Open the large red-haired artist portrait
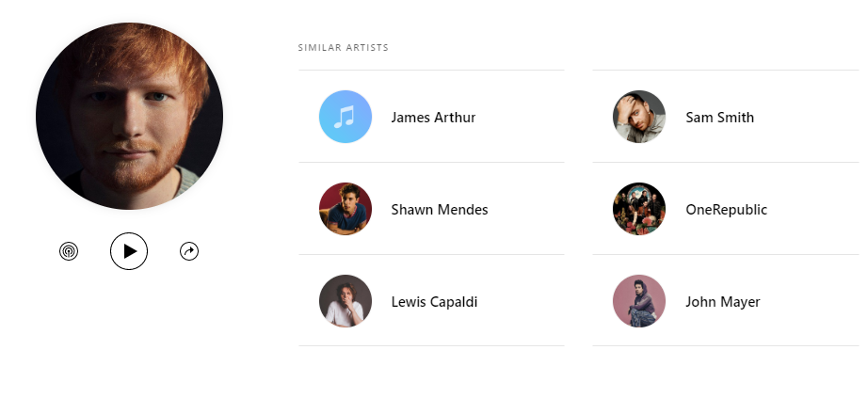This screenshot has width=868, height=398. pyautogui.click(x=130, y=117)
